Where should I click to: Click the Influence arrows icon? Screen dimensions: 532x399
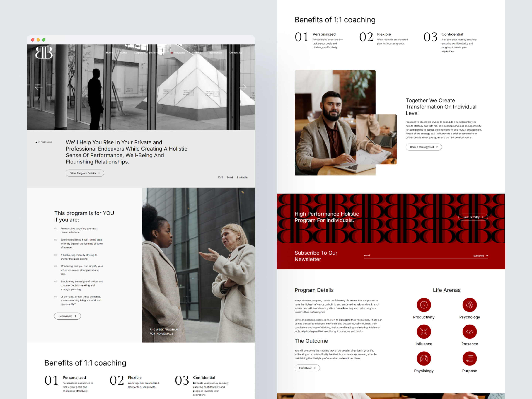[424, 331]
